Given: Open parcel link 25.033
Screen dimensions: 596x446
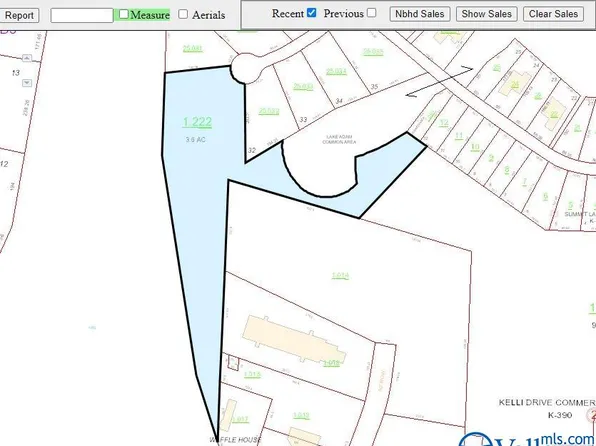Looking at the screenshot, I should click(x=303, y=87).
